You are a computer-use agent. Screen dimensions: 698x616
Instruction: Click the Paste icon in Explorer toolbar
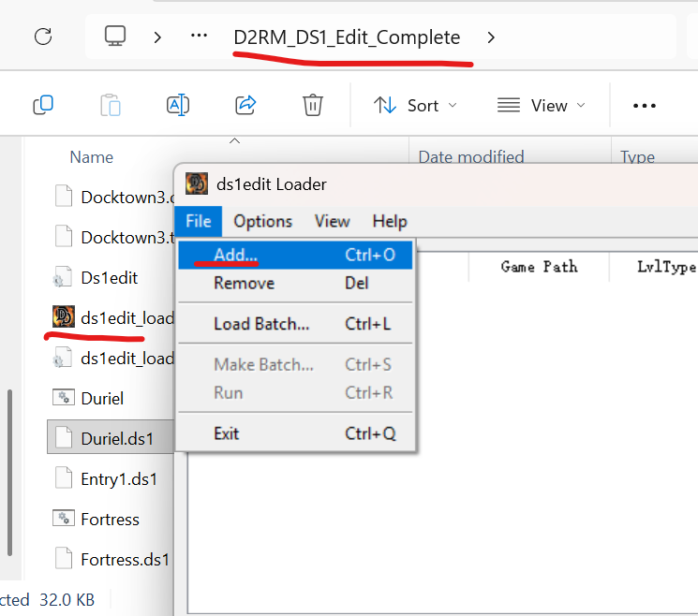[111, 106]
